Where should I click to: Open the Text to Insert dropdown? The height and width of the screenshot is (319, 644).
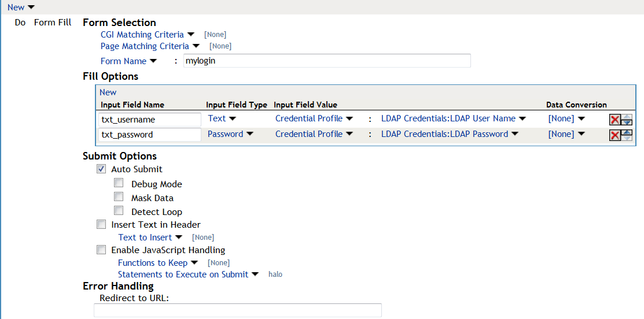(150, 238)
